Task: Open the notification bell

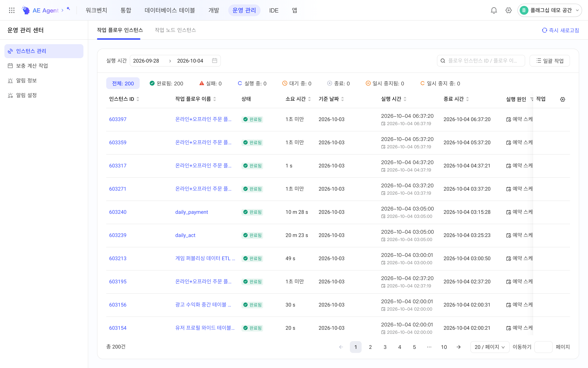Action: [x=494, y=10]
